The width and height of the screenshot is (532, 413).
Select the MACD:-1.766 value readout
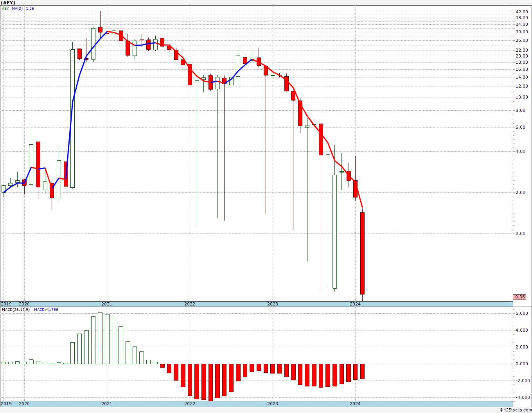click(x=46, y=310)
